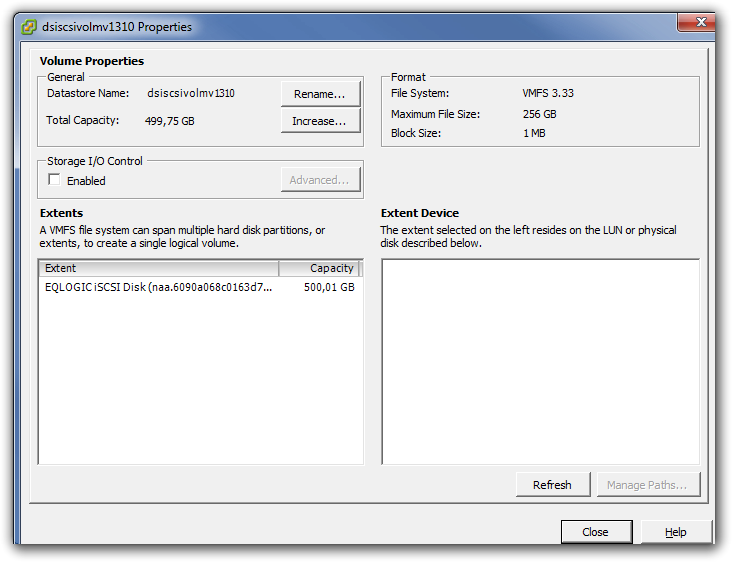Viewport: 732px width, 563px height.
Task: Click the dialog title bar text
Action: click(x=117, y=27)
